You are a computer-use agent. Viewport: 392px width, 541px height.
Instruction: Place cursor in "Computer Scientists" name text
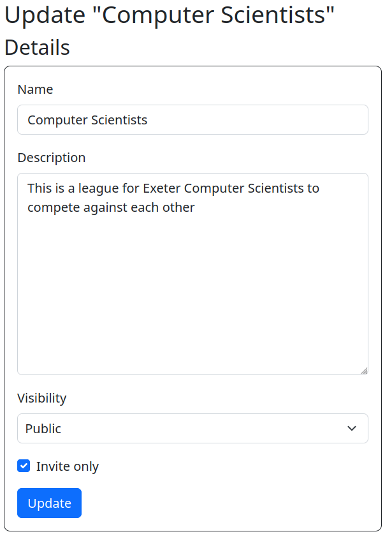87,120
